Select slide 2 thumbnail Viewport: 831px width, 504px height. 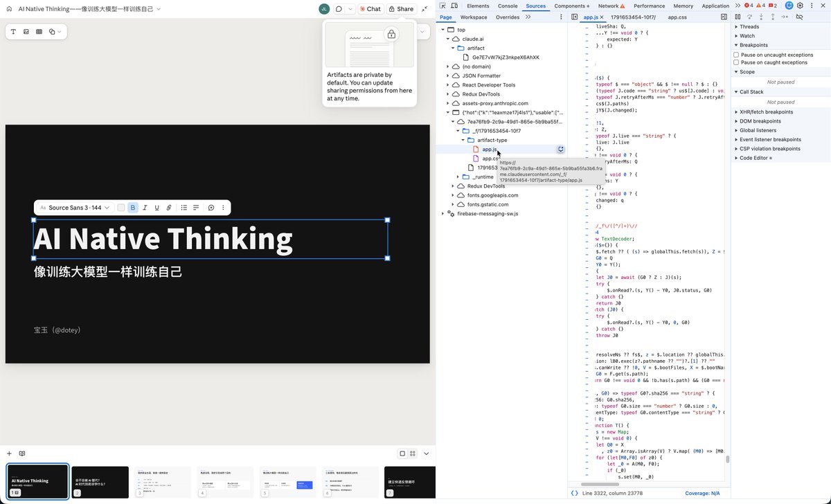pyautogui.click(x=100, y=481)
